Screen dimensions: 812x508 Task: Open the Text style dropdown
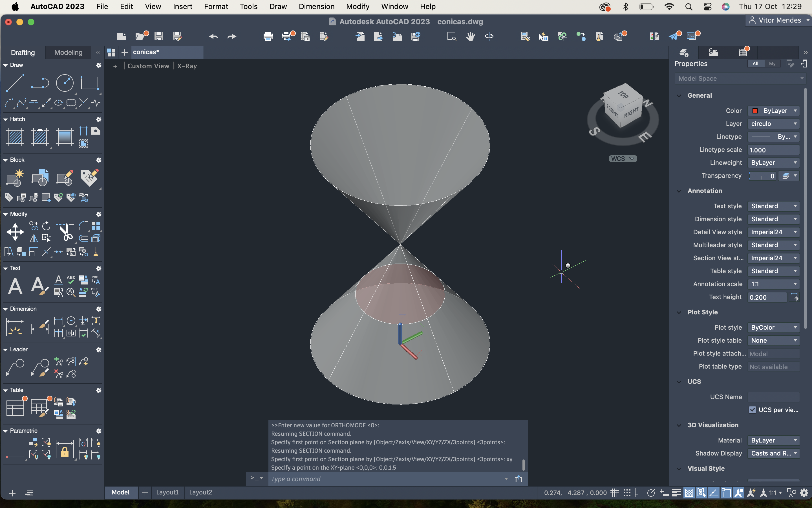(x=773, y=206)
